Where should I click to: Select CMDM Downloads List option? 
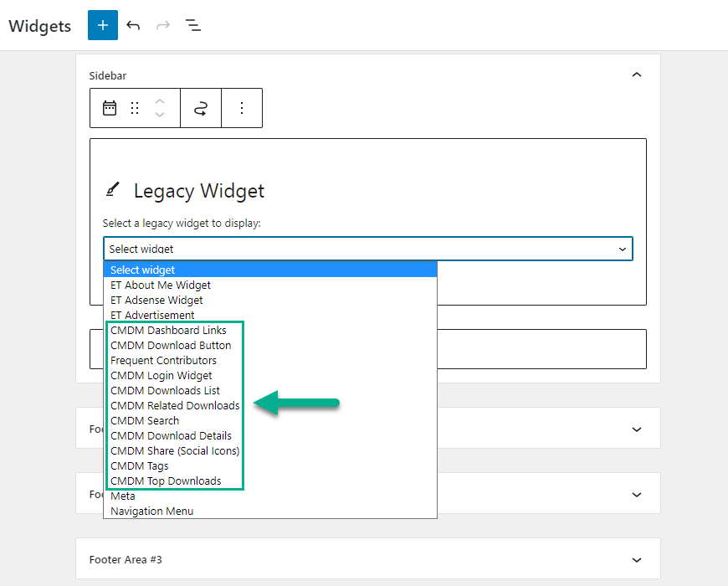tap(270, 390)
